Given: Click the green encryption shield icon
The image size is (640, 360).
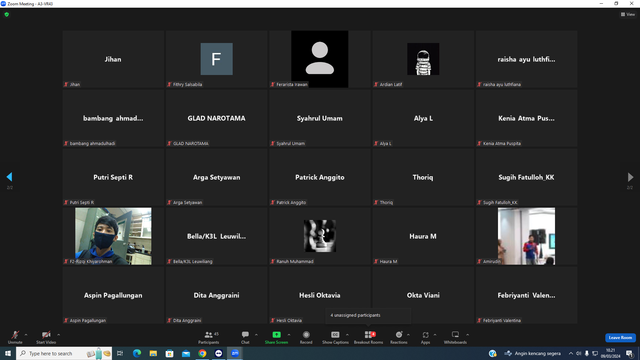Looking at the screenshot, I should (7, 14).
